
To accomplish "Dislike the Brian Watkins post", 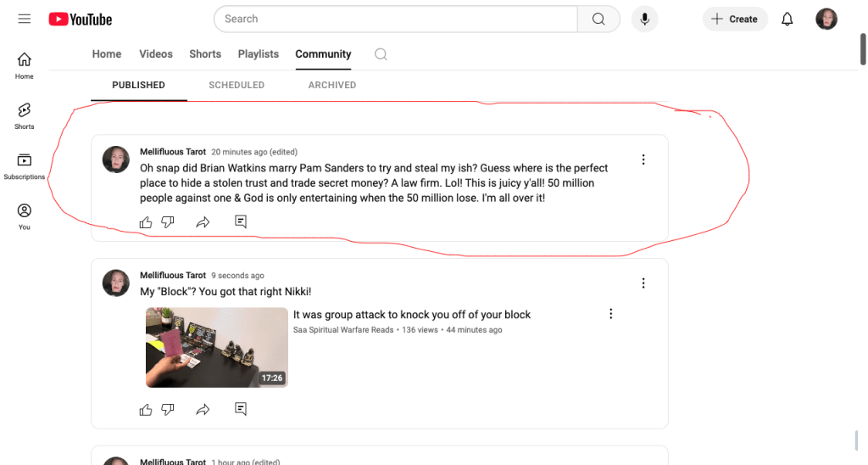I will [x=168, y=221].
